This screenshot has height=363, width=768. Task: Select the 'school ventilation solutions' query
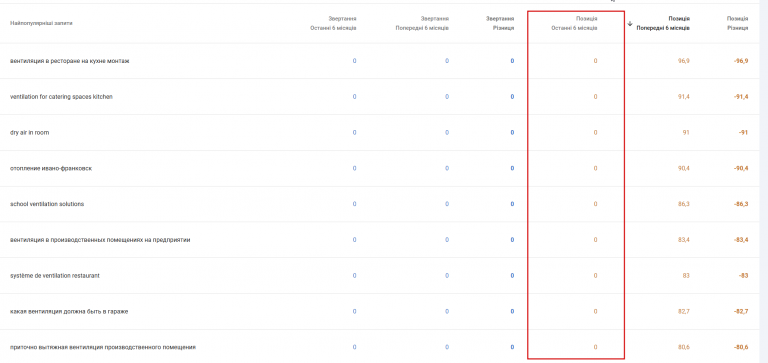(x=47, y=204)
